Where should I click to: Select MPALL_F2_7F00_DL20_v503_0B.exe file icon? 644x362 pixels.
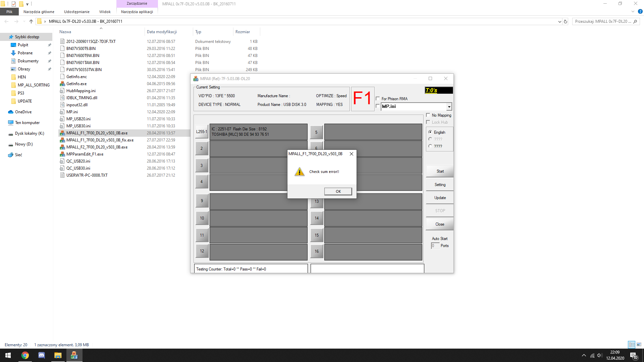(62, 147)
